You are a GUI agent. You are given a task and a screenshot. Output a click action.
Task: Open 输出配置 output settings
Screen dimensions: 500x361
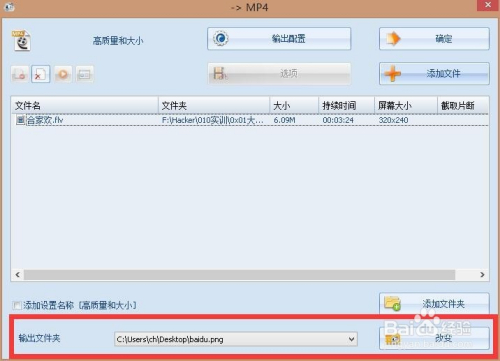pyautogui.click(x=279, y=39)
